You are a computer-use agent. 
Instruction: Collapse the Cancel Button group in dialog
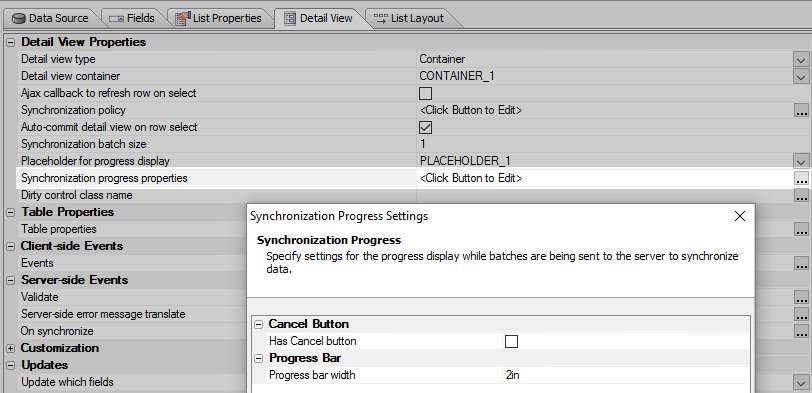click(x=258, y=325)
